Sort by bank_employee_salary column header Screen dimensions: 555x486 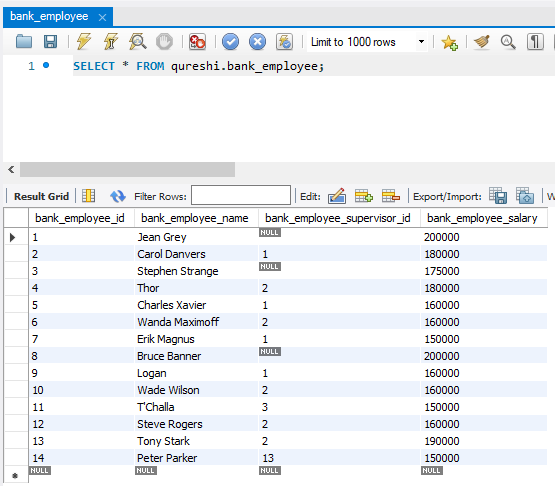pos(484,218)
